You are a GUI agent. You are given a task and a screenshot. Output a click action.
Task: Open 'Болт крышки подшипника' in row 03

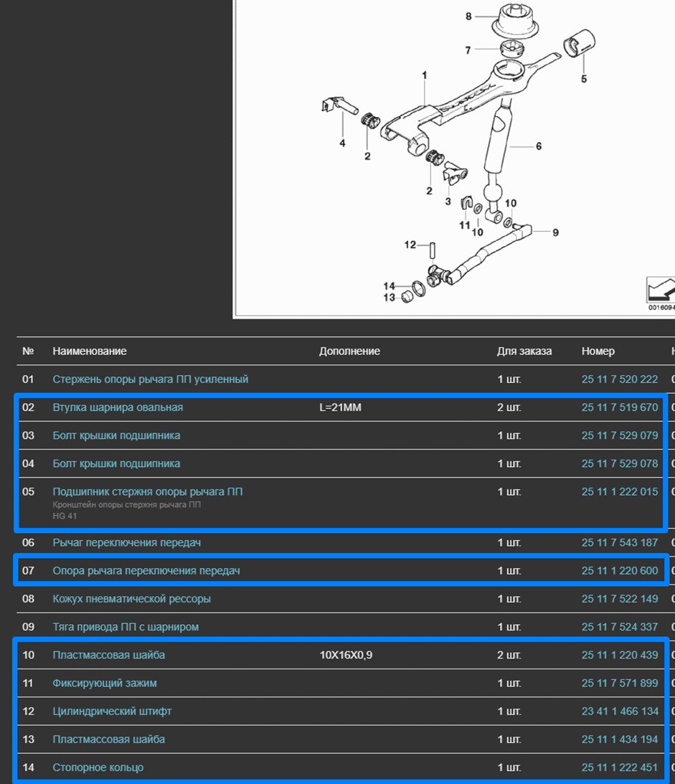coord(116,435)
